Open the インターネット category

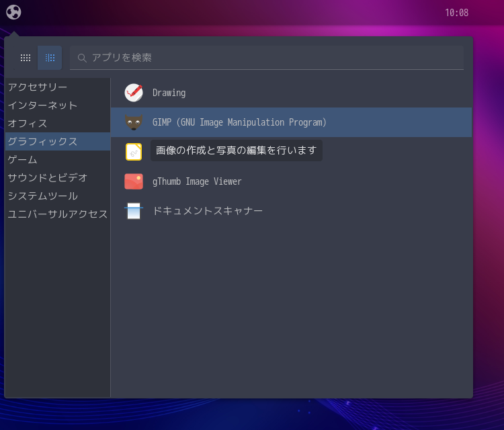point(58,105)
